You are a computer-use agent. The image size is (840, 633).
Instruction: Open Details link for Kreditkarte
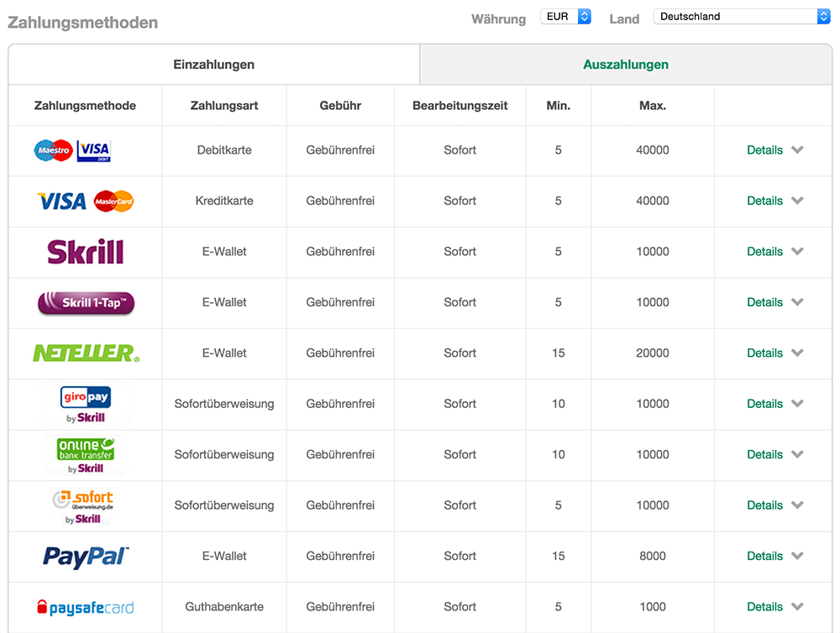(764, 201)
